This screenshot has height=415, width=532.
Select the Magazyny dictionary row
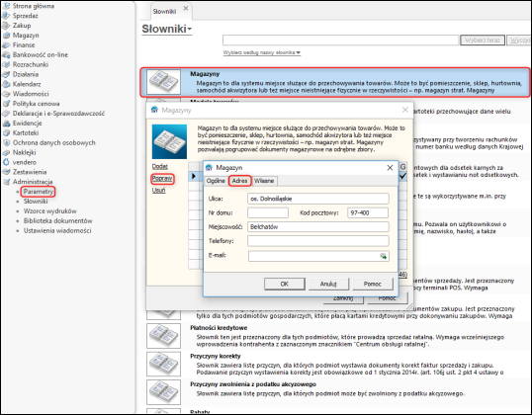(335, 82)
